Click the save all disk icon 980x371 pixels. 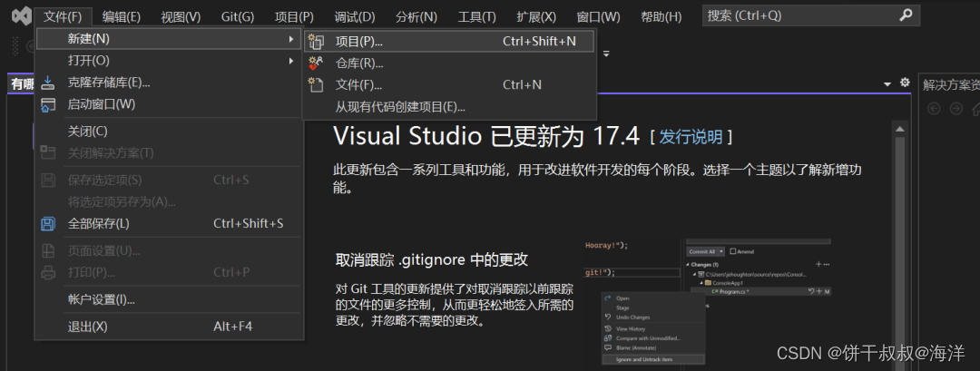click(x=48, y=224)
